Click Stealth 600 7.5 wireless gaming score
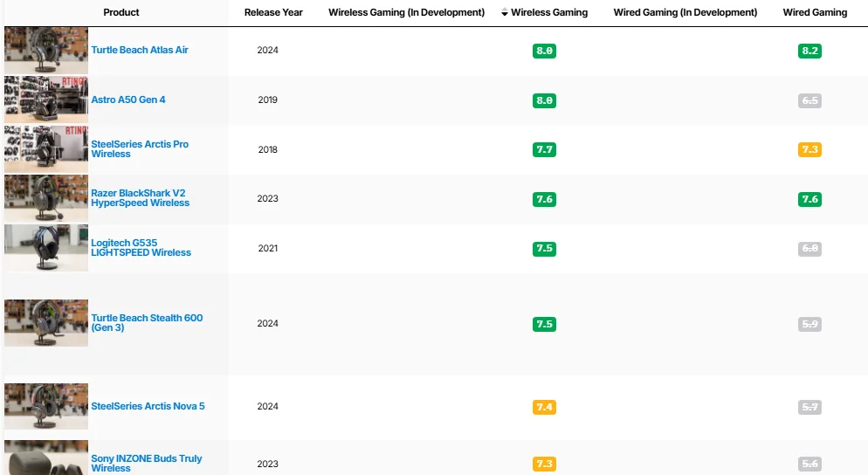868x475 pixels. pos(544,324)
